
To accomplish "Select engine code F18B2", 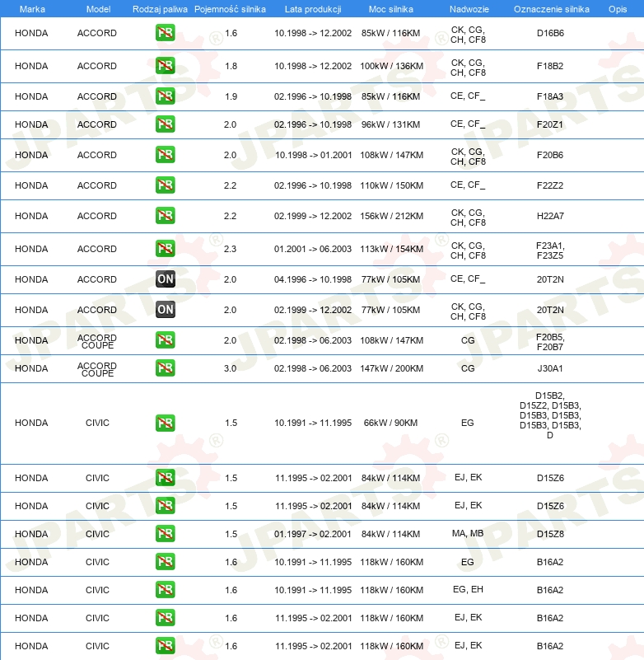I will click(x=550, y=66).
